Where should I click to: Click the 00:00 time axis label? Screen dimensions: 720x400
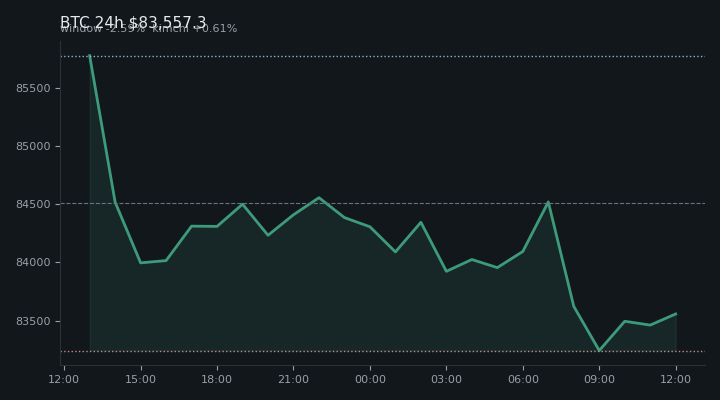click(370, 379)
